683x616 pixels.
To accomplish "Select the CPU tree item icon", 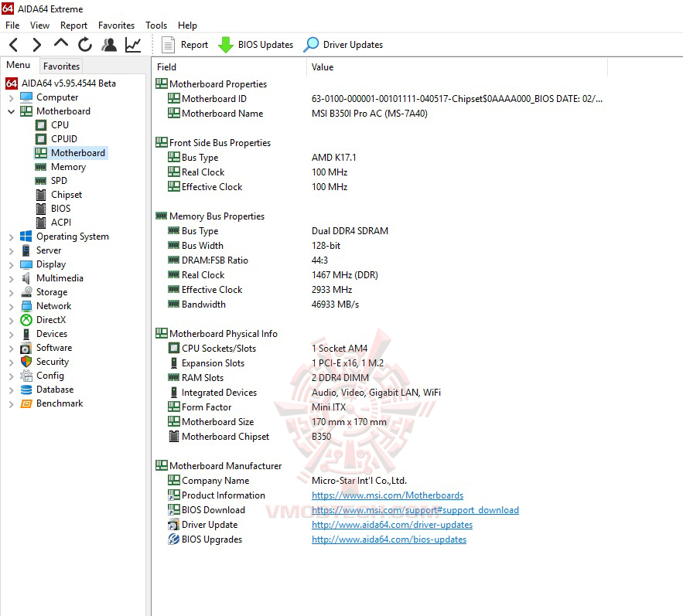I will point(41,125).
